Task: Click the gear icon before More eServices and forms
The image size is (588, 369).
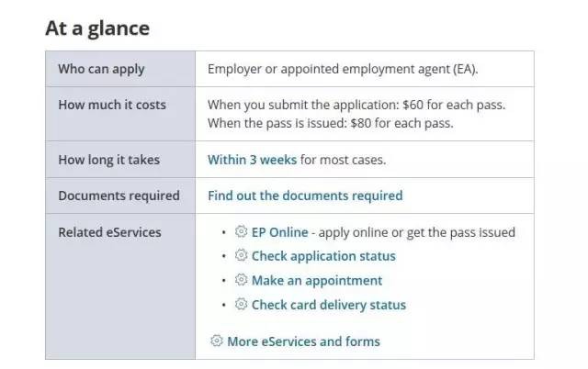Action: tap(217, 341)
